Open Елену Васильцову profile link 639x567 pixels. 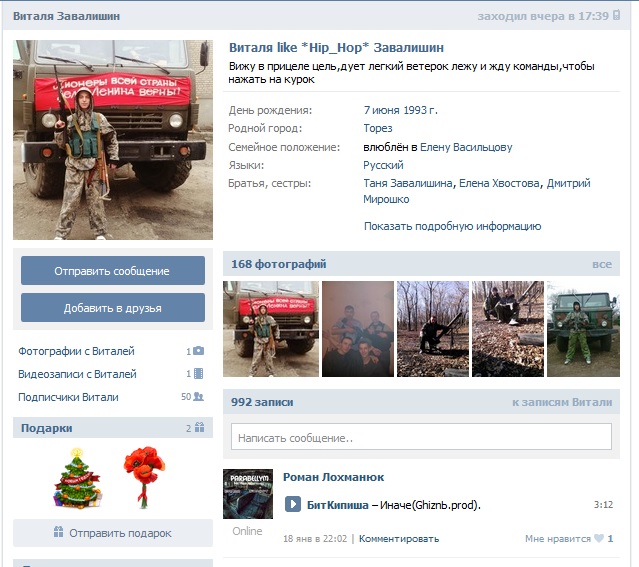466,147
